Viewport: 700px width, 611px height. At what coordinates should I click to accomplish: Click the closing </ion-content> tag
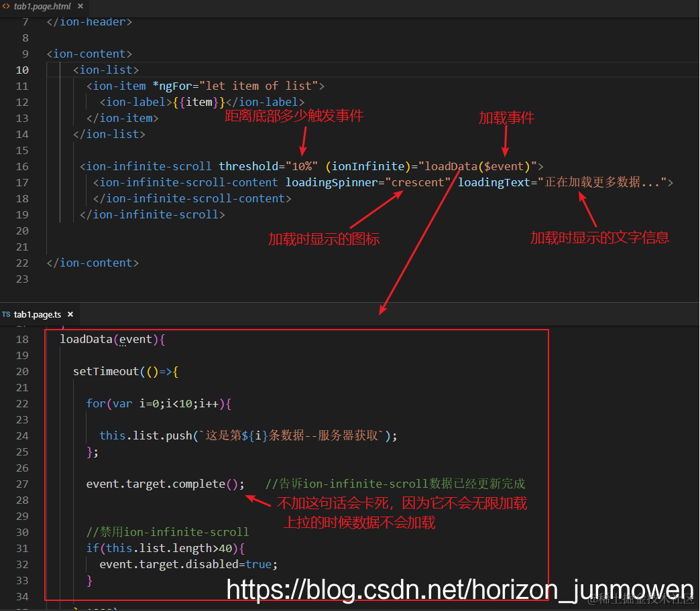[93, 263]
